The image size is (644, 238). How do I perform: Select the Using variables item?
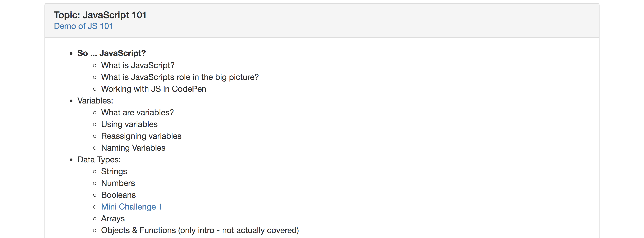pyautogui.click(x=129, y=124)
